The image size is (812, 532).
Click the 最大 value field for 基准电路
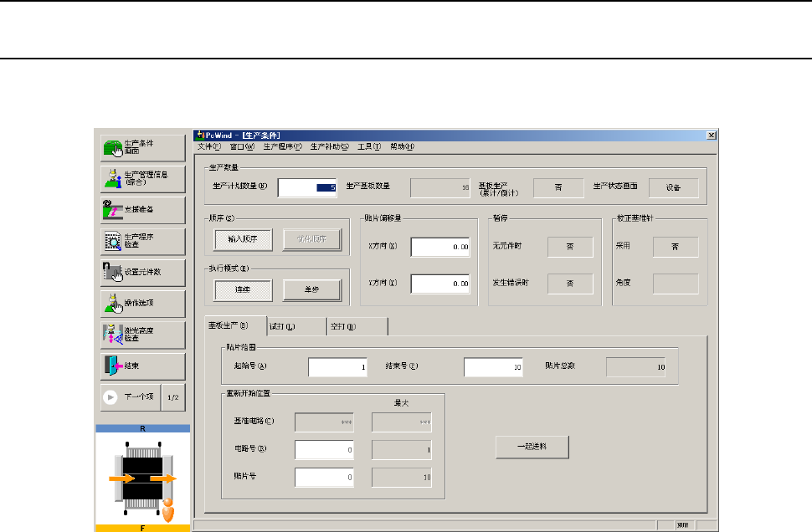click(x=401, y=422)
